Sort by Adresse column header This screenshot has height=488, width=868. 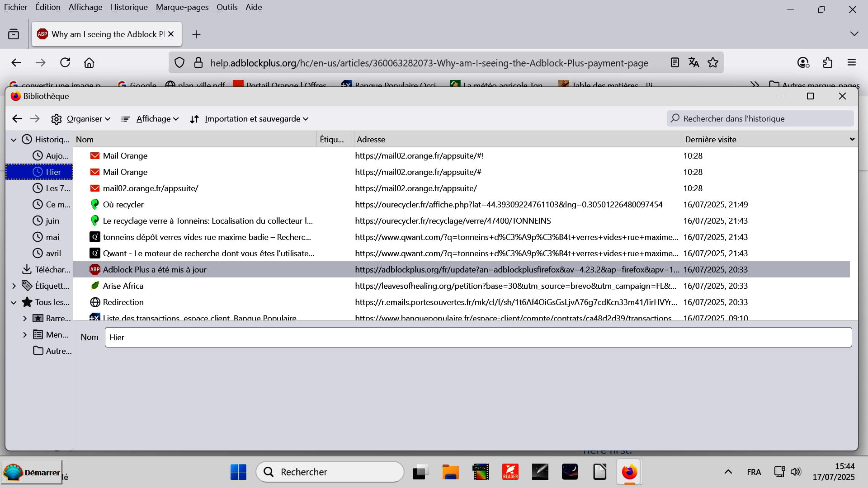(517, 140)
